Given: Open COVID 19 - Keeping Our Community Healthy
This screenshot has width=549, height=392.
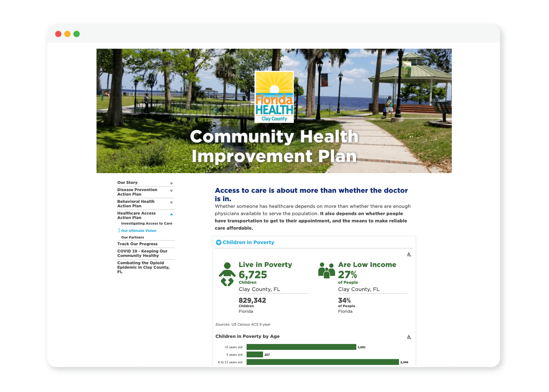Looking at the screenshot, I should (142, 253).
